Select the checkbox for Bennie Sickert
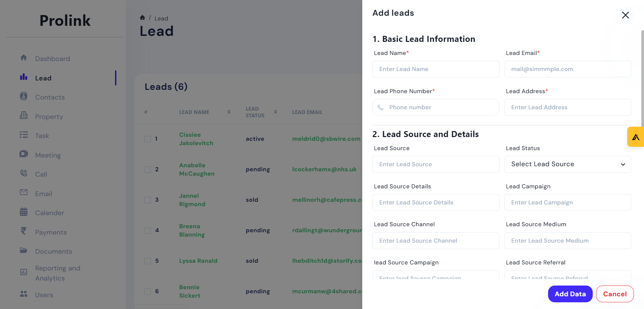The width and height of the screenshot is (644, 309). [x=148, y=291]
